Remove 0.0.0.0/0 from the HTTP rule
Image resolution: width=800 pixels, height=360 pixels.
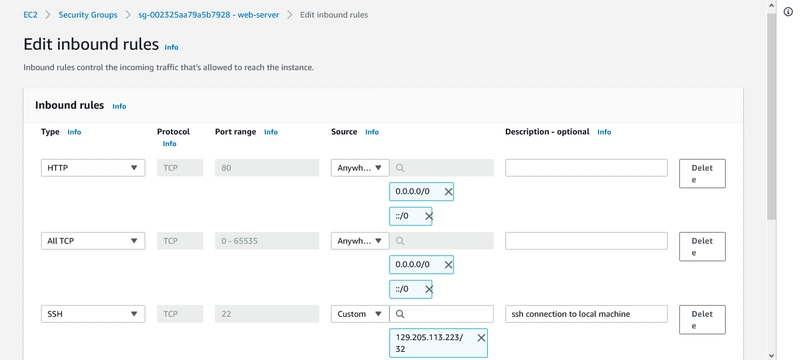click(448, 192)
